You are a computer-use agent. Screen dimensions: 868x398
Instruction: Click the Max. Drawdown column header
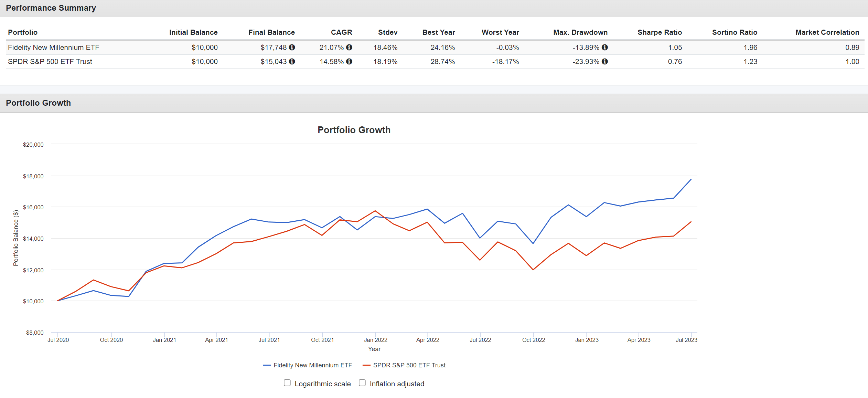pyautogui.click(x=580, y=32)
